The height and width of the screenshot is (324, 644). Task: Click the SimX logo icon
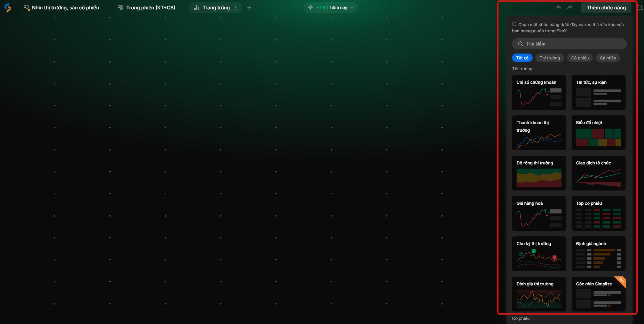8,8
